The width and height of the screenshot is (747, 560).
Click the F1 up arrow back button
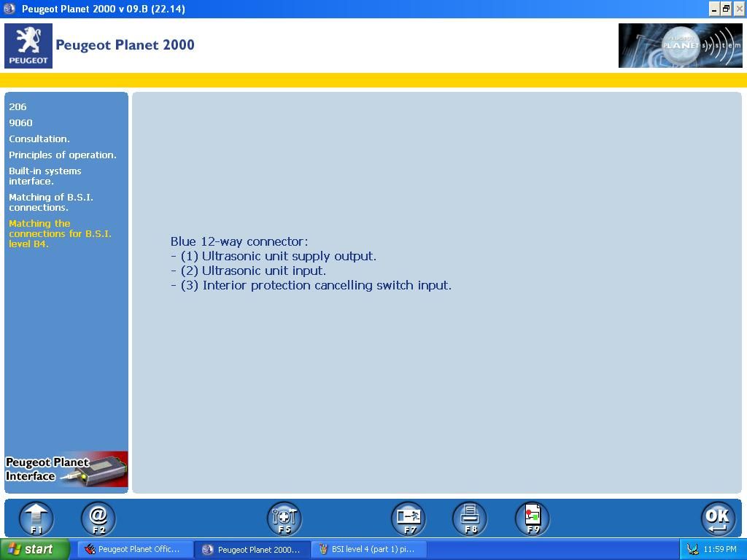tap(36, 518)
